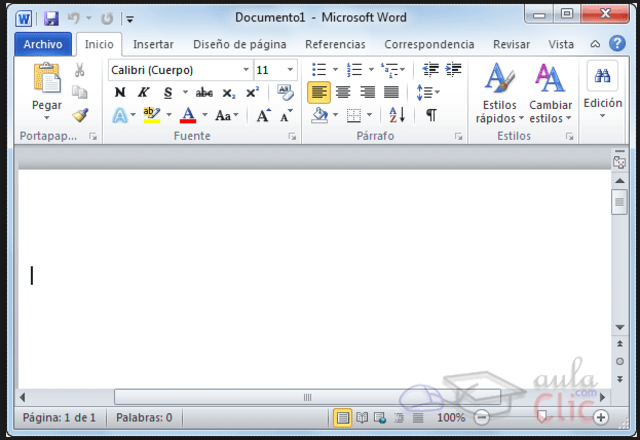Apply bullet list formatting
640x440 pixels.
pos(319,70)
